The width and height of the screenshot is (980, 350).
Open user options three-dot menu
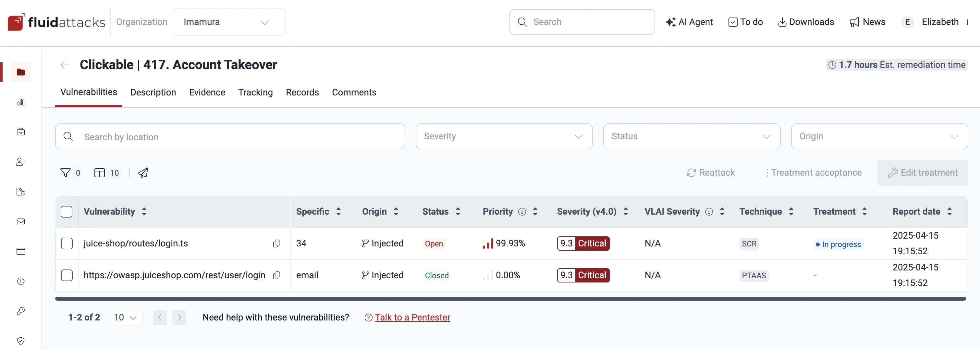967,22
